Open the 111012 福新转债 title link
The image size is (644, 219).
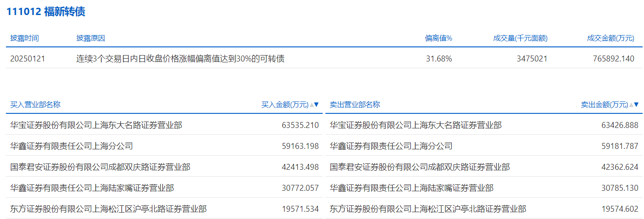(x=45, y=12)
